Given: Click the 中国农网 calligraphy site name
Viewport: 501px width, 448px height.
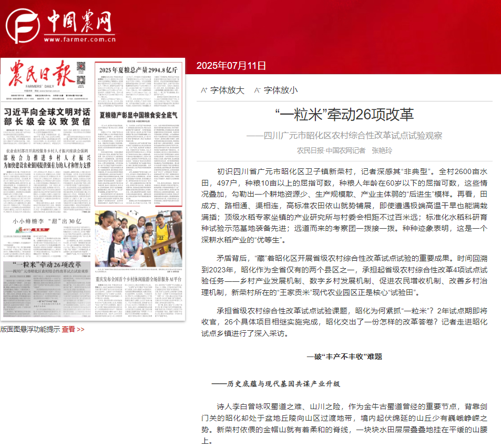Looking at the screenshot, I should [80, 21].
